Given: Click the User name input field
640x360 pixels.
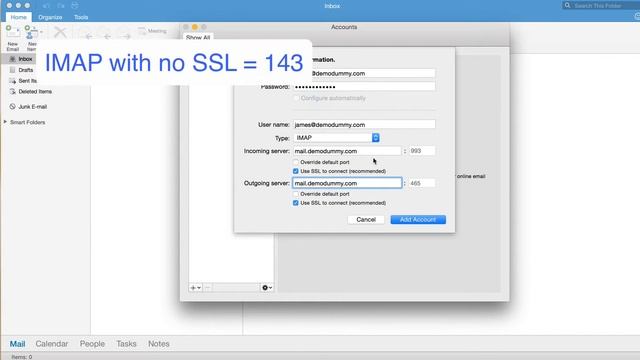Looking at the screenshot, I should tap(364, 124).
